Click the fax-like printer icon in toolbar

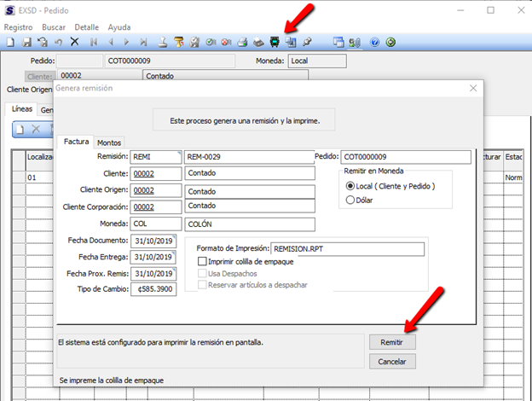tap(258, 42)
